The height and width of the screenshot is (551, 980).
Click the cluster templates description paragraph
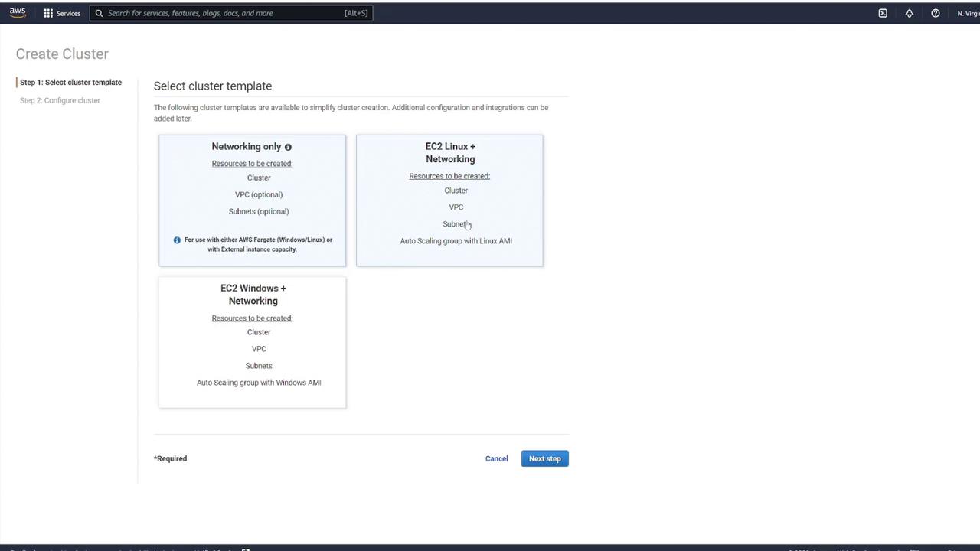click(351, 113)
